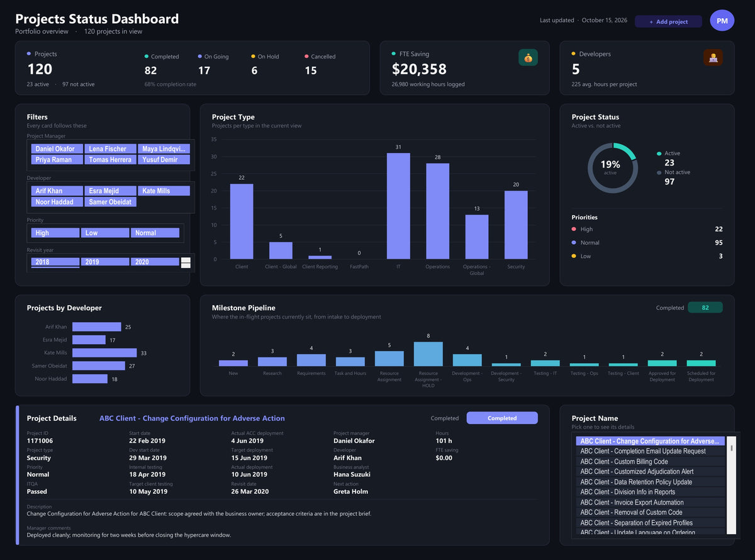Filter by project manager Daniel Okafor
This screenshot has height=560, width=755.
coord(57,148)
